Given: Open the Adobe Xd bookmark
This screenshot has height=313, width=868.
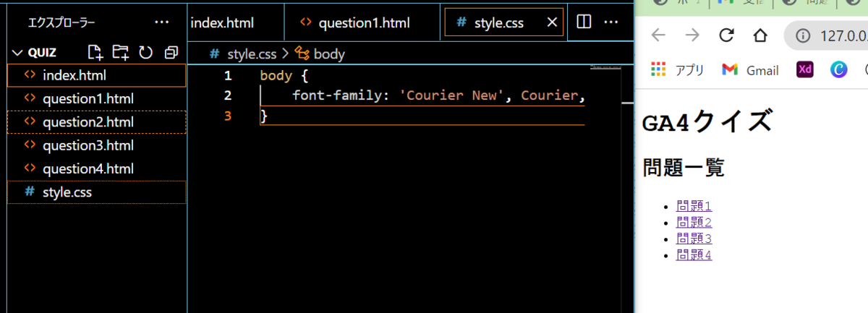Looking at the screenshot, I should coord(805,69).
